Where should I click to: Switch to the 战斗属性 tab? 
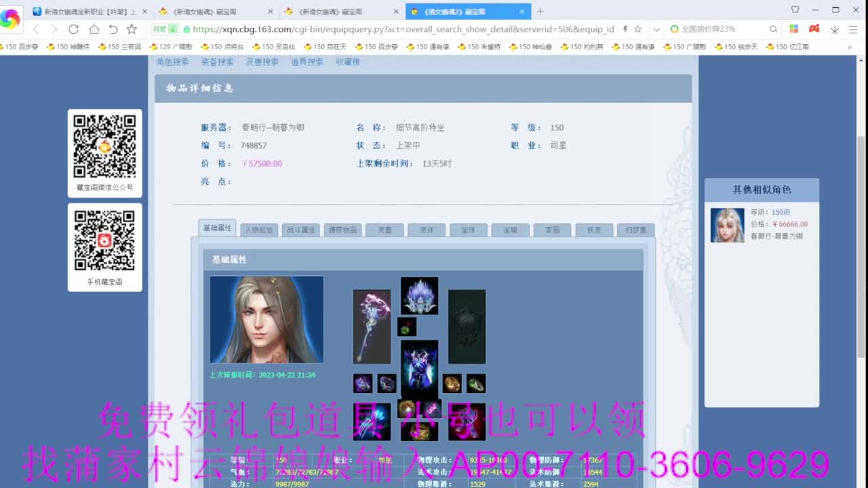[x=300, y=230]
